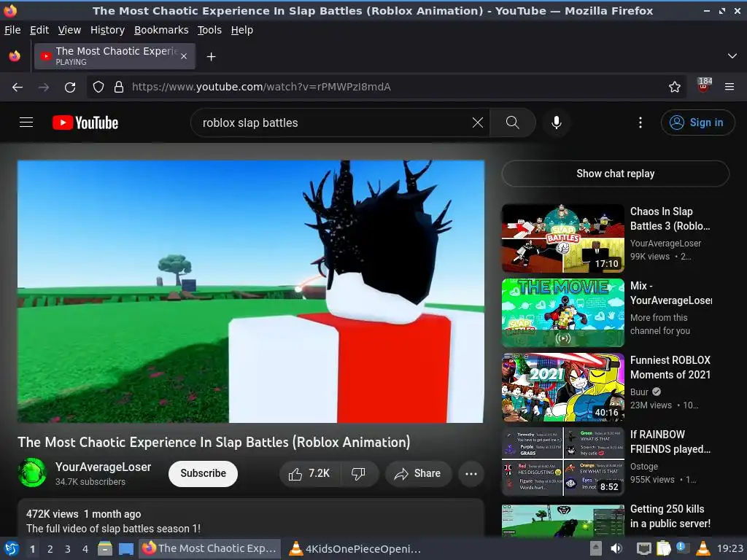Open more actions ellipsis below video
The height and width of the screenshot is (560, 747).
(x=471, y=473)
